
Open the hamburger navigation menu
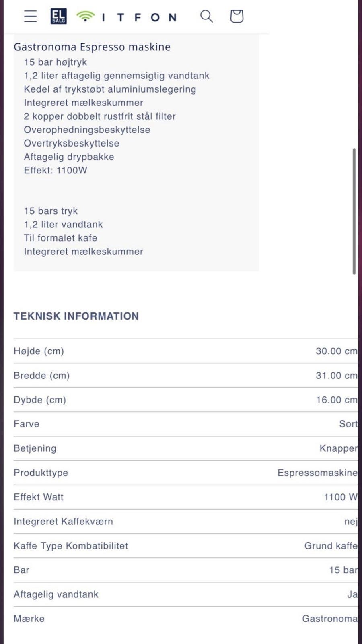pos(30,16)
